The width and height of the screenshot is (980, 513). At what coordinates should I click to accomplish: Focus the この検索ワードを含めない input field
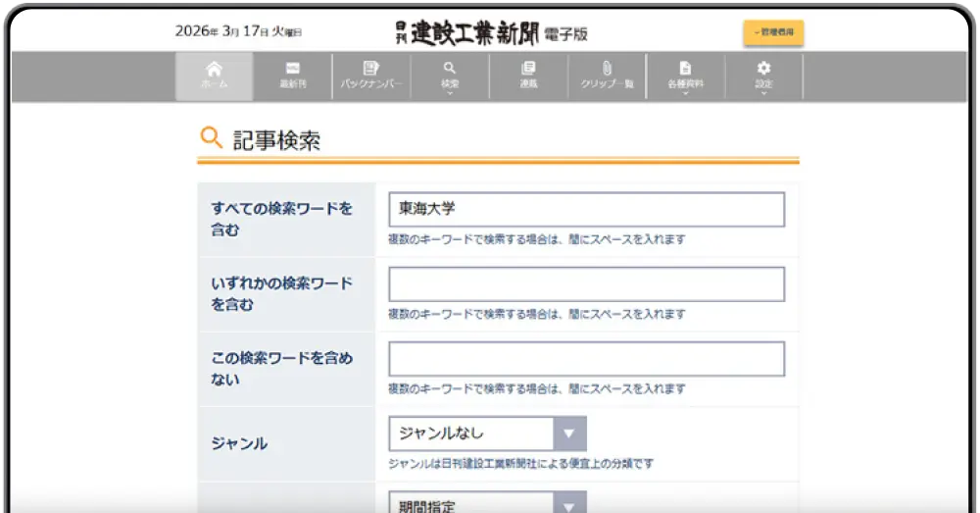586,359
